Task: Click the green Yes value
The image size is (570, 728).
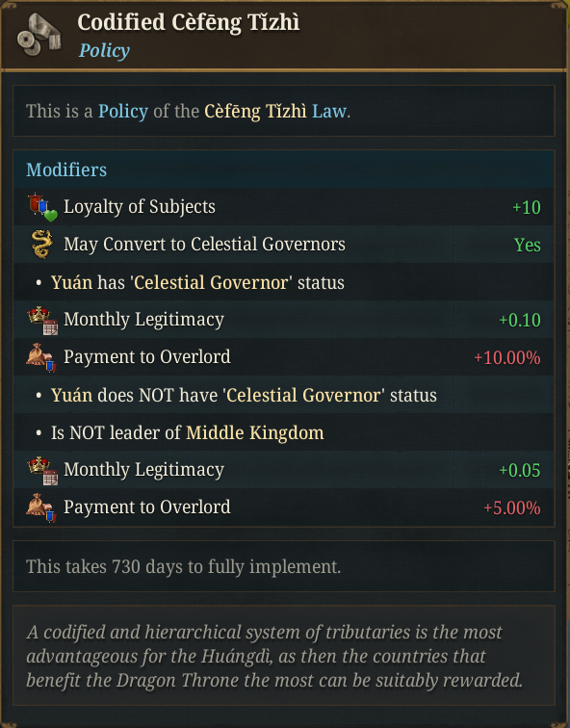Action: 528,245
